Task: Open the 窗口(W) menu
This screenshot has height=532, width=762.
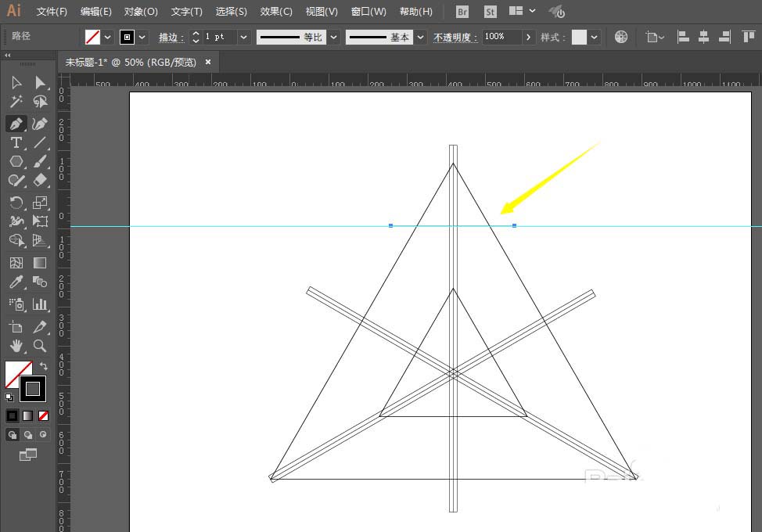Action: (x=368, y=12)
